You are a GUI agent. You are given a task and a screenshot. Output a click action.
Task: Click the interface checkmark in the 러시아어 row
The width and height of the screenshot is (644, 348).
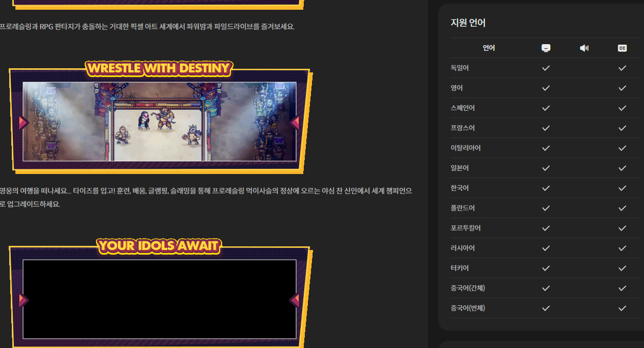point(546,248)
